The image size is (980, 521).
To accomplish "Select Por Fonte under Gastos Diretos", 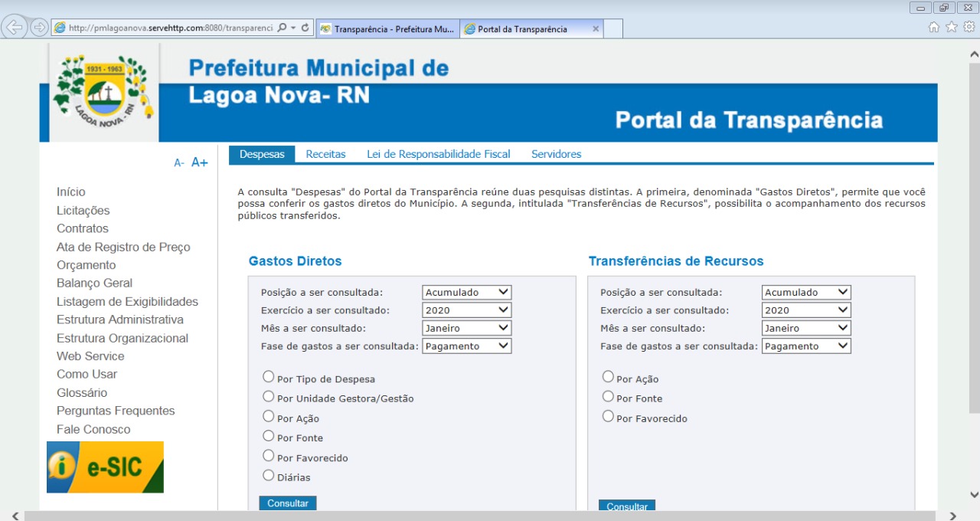I will click(268, 436).
